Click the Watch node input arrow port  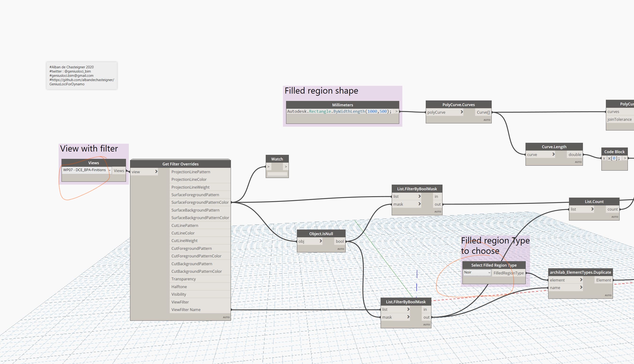coord(269,166)
